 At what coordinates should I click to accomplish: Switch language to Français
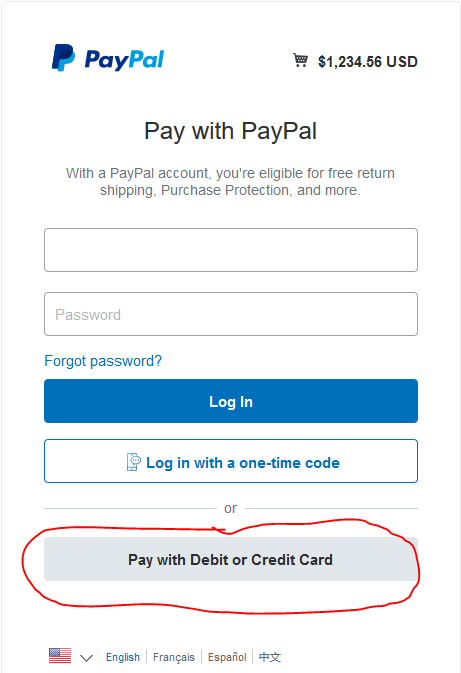click(x=174, y=657)
